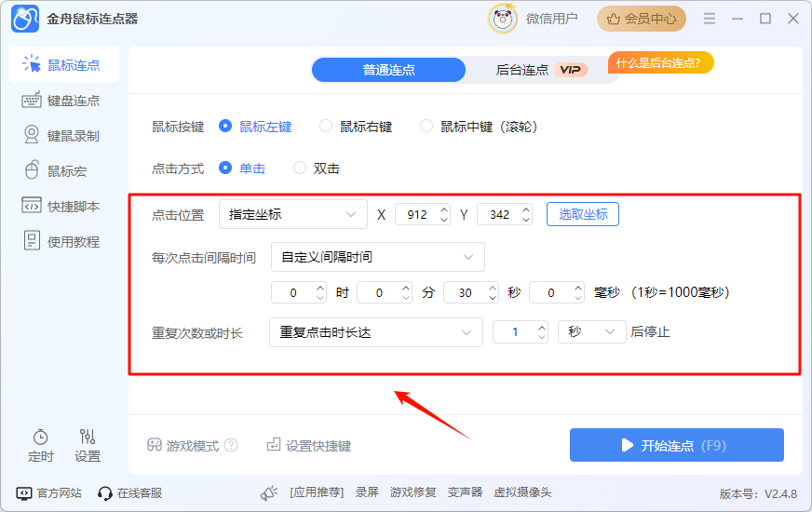The height and width of the screenshot is (512, 812).
Task: Click the 变声器 recommended app link
Action: pos(465,492)
